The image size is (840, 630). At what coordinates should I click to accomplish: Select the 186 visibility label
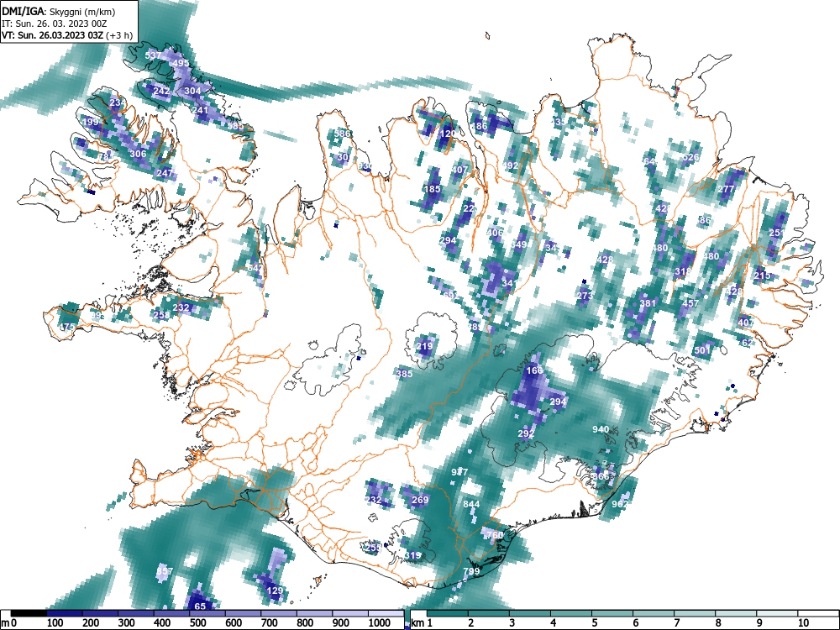(480, 127)
